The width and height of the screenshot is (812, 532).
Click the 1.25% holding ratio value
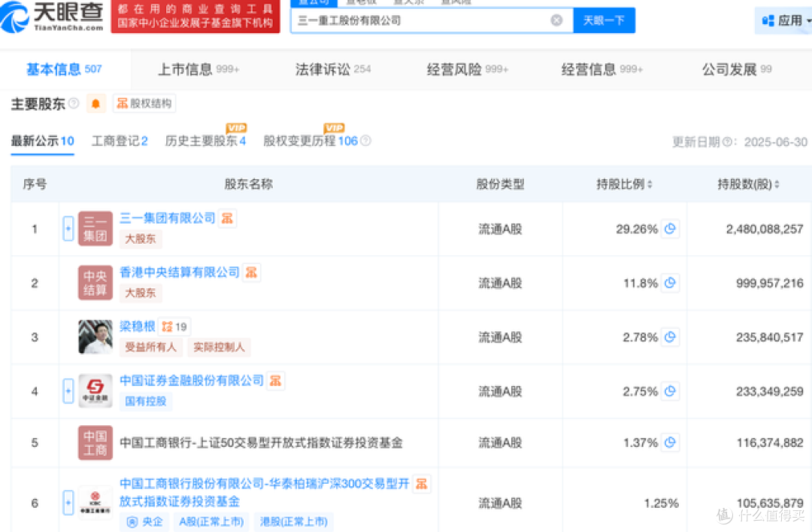tap(661, 503)
